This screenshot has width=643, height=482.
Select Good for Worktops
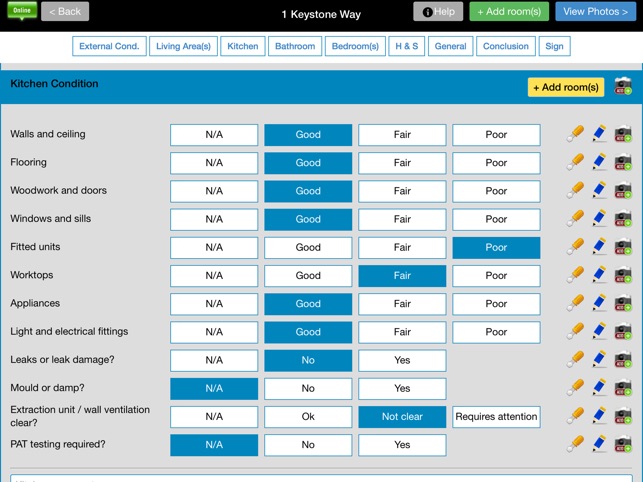(308, 276)
